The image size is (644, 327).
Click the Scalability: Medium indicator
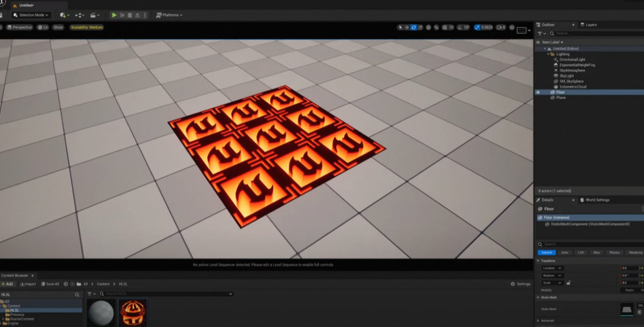(86, 27)
